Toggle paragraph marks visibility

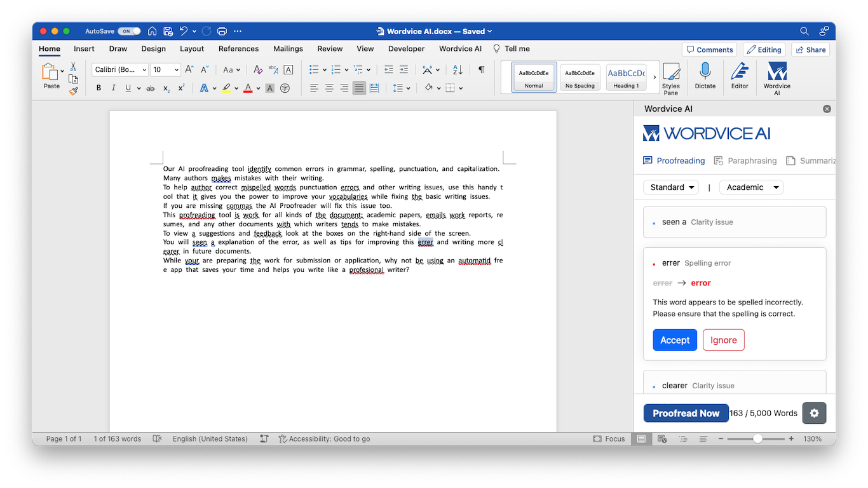pyautogui.click(x=481, y=70)
